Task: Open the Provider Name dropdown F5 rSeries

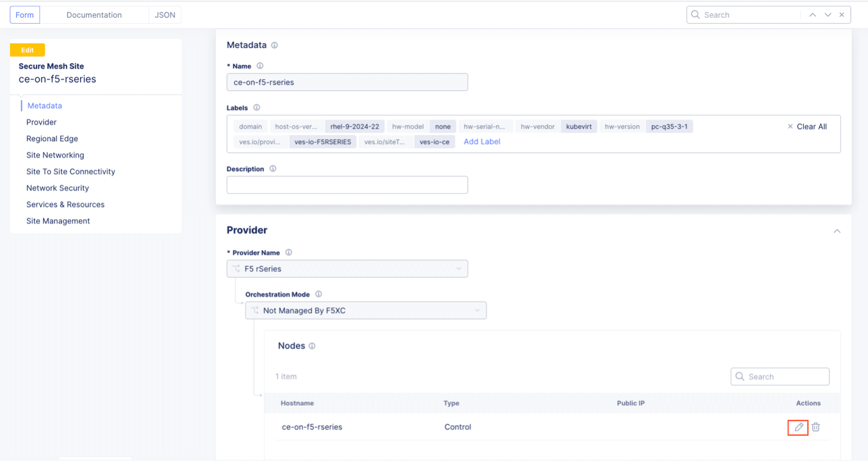Action: point(347,269)
